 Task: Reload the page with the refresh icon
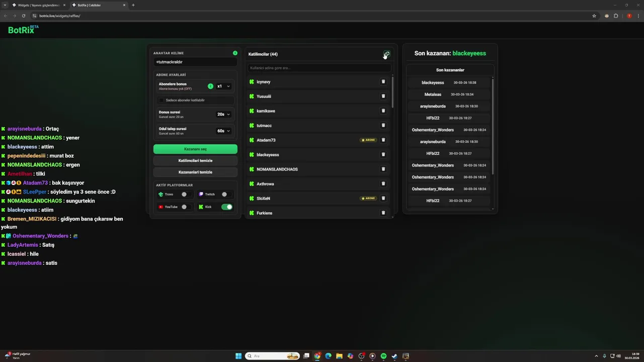point(23,16)
